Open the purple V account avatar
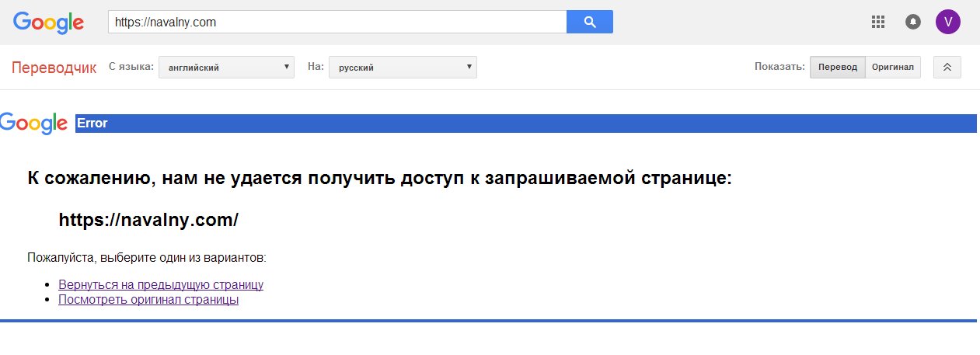The height and width of the screenshot is (355, 980). coord(947,22)
